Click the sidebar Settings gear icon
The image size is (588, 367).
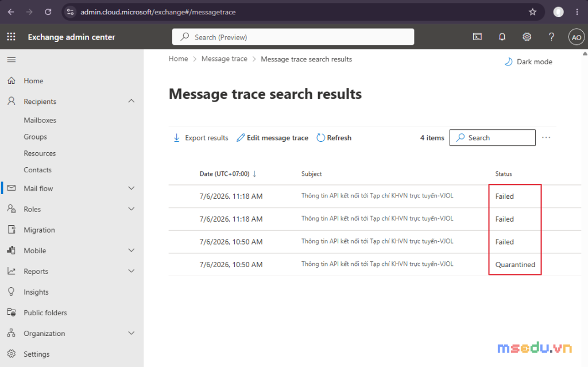(x=11, y=354)
